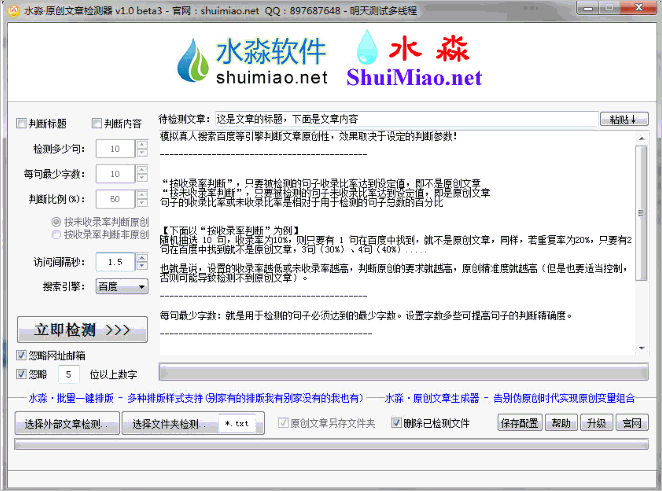This screenshot has height=491, width=662.
Task: Open the 帮助 help button
Action: pyautogui.click(x=561, y=423)
